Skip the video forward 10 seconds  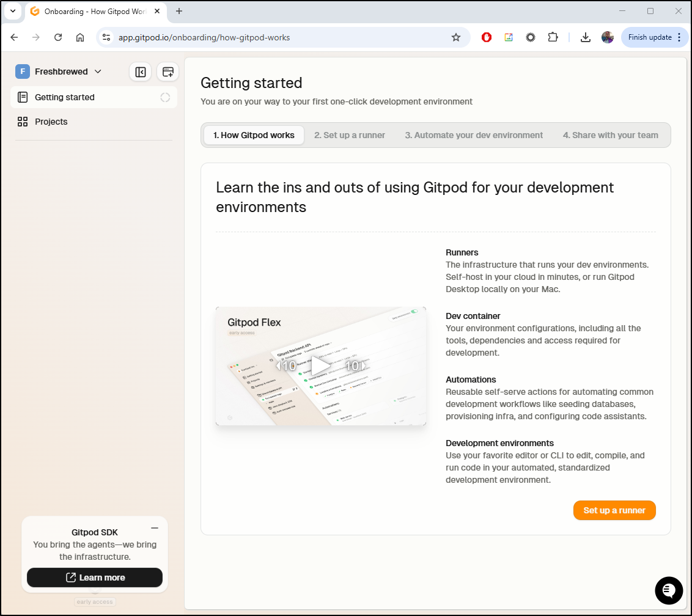(355, 366)
